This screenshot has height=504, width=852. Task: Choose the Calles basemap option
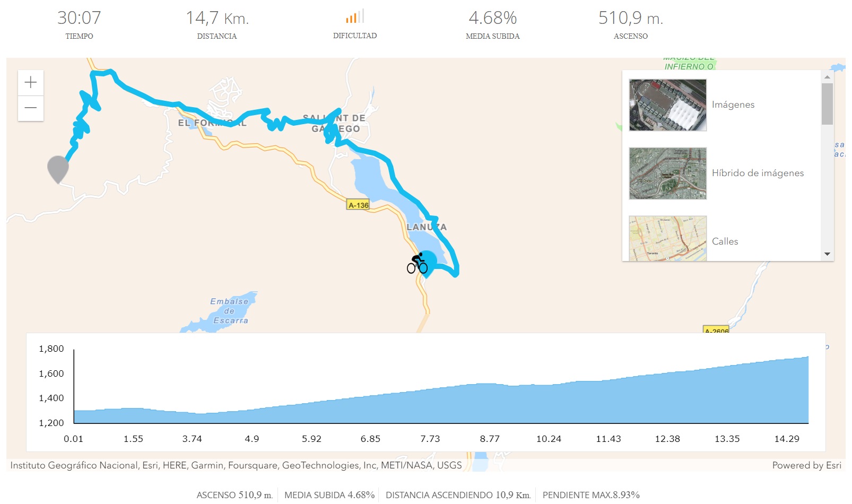tap(725, 241)
